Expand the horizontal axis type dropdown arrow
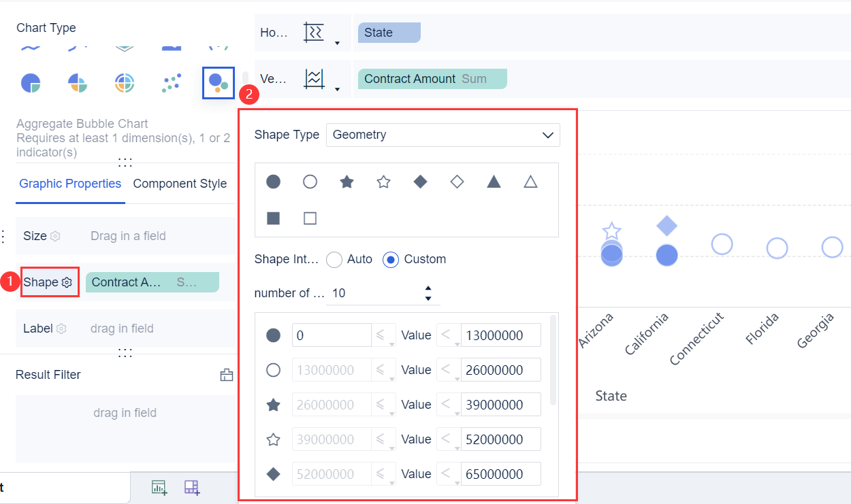This screenshot has height=504, width=851. coord(337,44)
